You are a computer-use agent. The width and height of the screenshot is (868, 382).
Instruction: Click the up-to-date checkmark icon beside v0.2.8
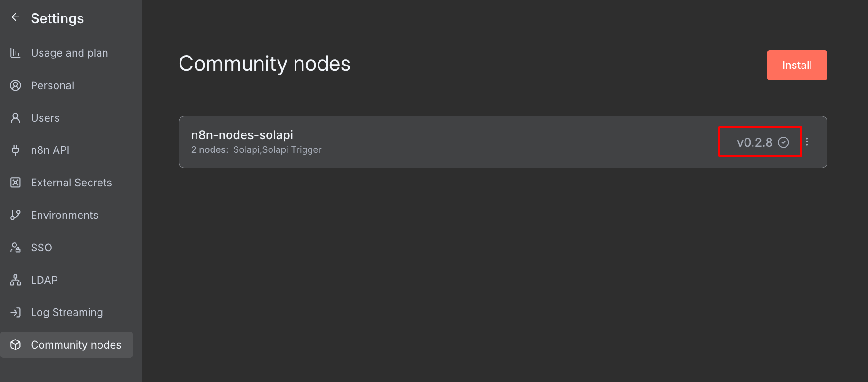(x=784, y=142)
